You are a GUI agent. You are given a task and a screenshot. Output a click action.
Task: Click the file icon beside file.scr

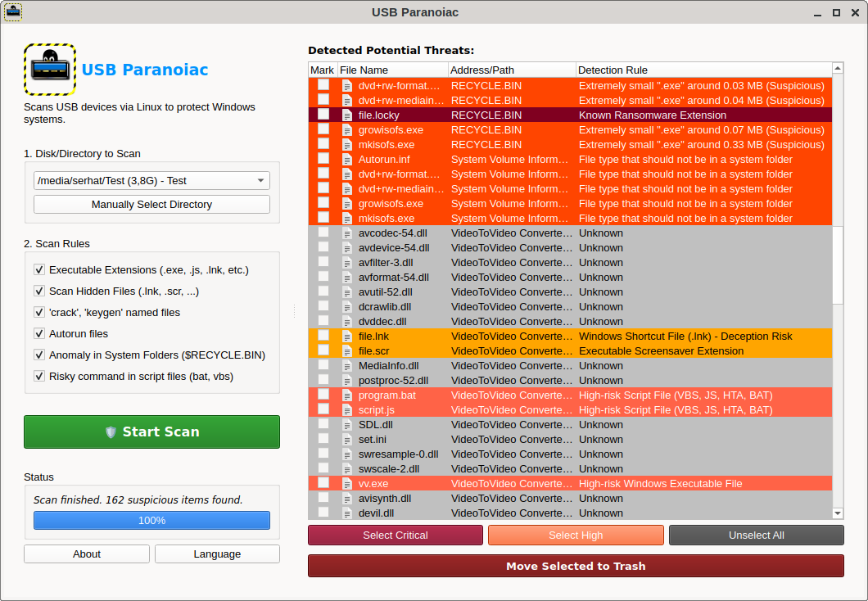tap(347, 351)
